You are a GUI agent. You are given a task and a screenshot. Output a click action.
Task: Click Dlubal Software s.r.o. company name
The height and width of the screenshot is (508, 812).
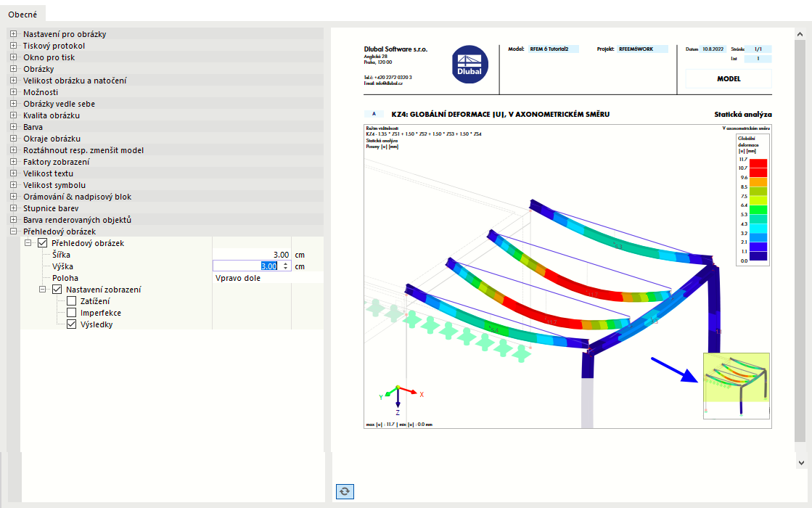coord(395,49)
